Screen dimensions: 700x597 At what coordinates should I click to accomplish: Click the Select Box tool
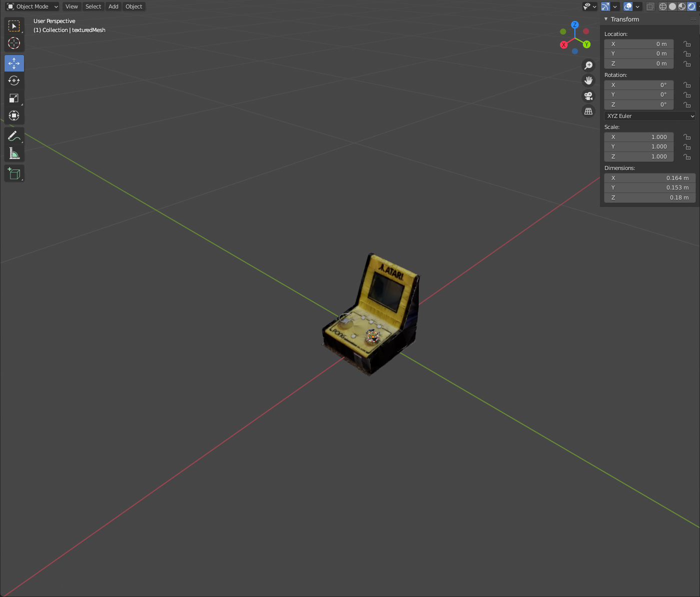[14, 26]
